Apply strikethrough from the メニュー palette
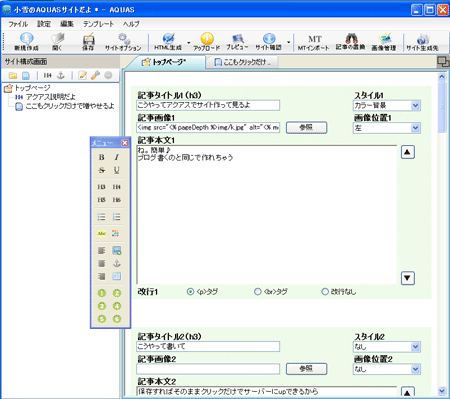The image size is (450, 399). pos(101,170)
